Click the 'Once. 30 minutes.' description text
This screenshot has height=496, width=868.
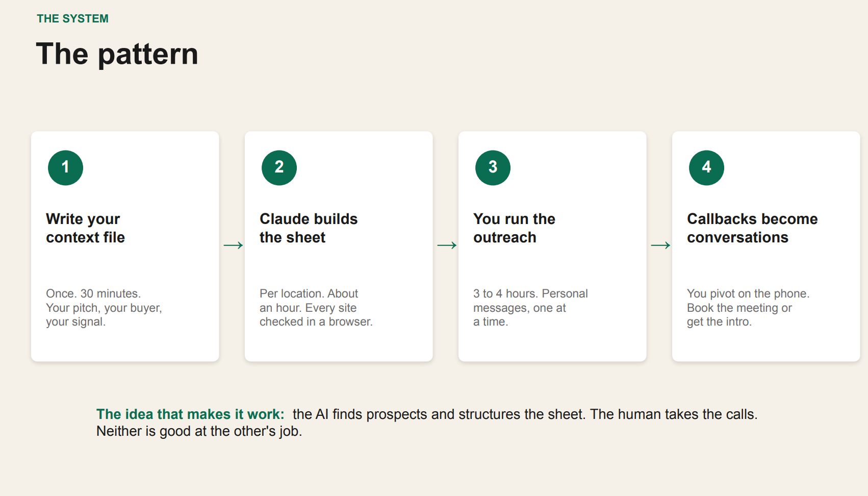pyautogui.click(x=104, y=308)
